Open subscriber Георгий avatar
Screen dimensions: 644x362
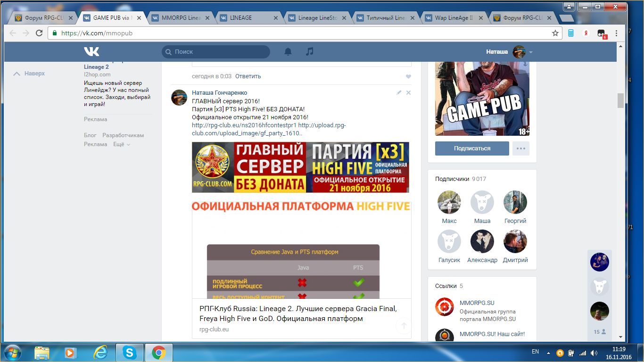[515, 202]
